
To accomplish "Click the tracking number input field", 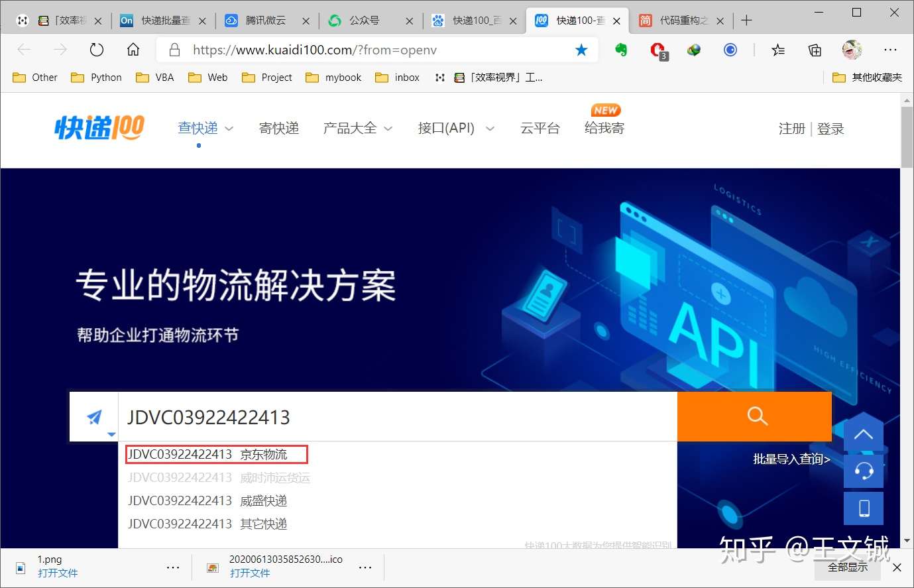I will pyautogui.click(x=398, y=417).
